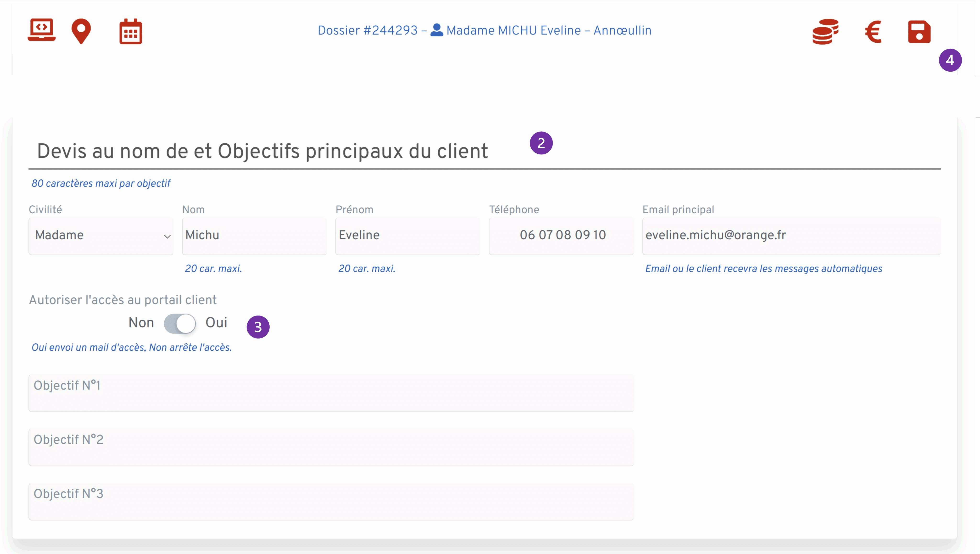Select the Objectif N°2 text area
Image resolution: width=980 pixels, height=554 pixels.
(331, 447)
